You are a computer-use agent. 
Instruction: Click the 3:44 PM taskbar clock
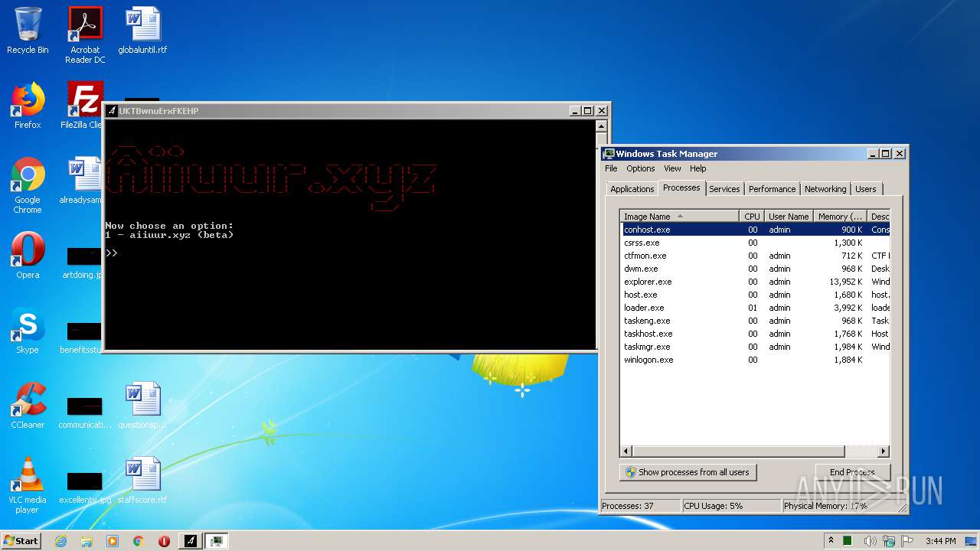[940, 541]
